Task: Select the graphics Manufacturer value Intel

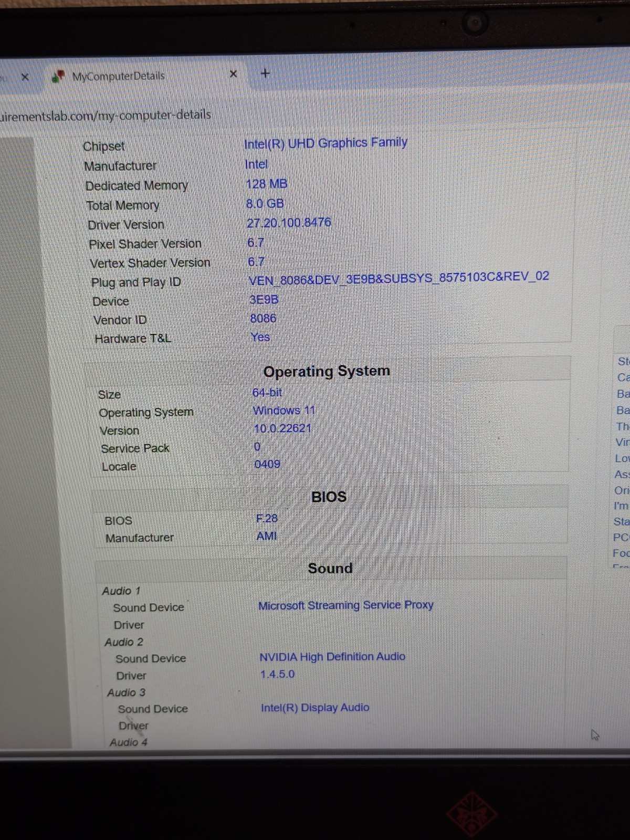Action: (x=256, y=164)
